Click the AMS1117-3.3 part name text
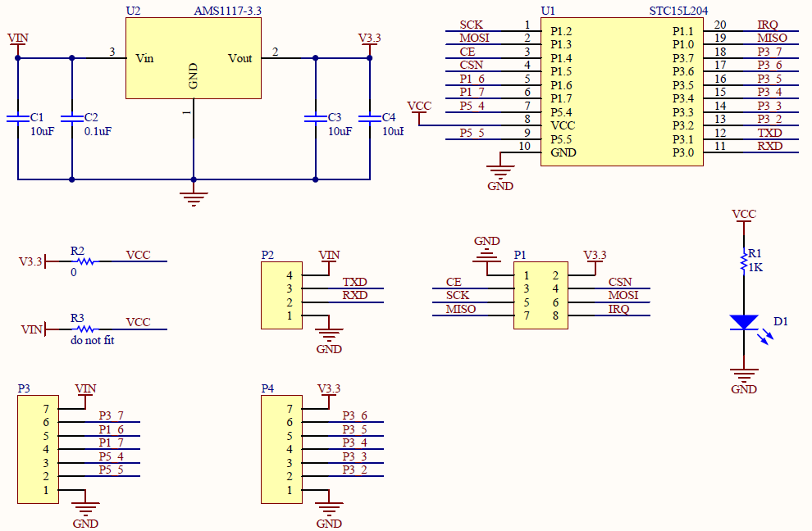The height and width of the screenshot is (531, 812). (x=227, y=11)
